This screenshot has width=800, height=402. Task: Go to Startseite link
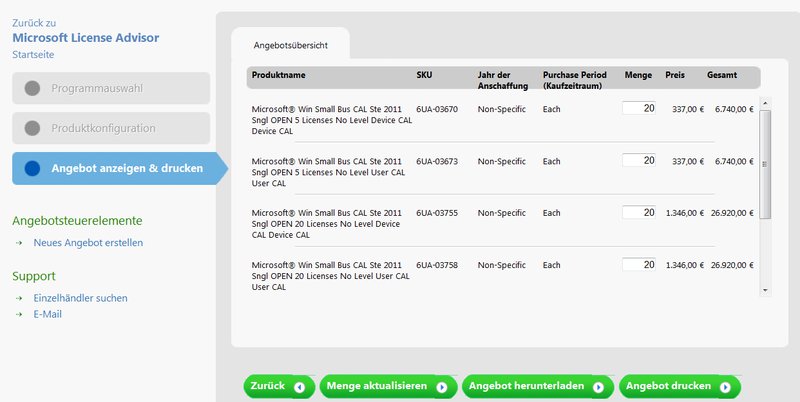click(33, 55)
